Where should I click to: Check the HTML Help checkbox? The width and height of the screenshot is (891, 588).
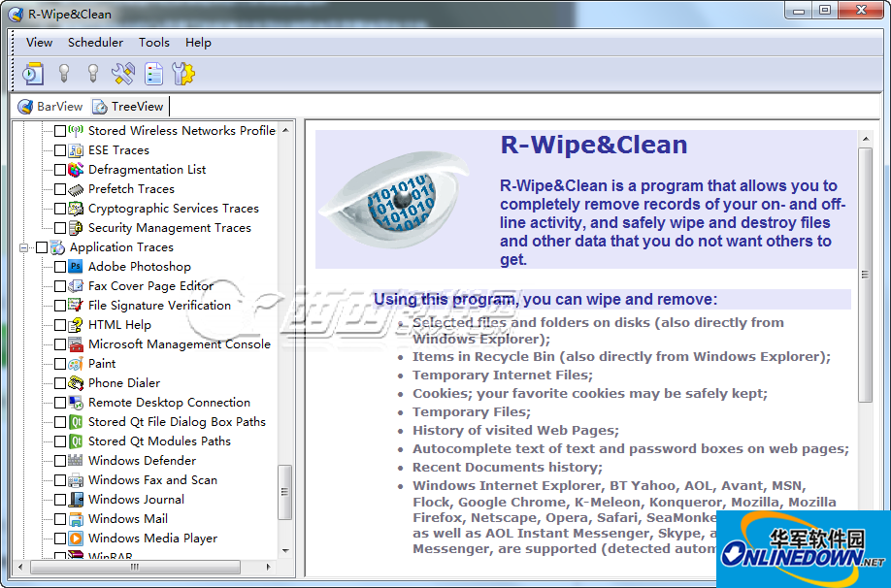click(x=59, y=325)
